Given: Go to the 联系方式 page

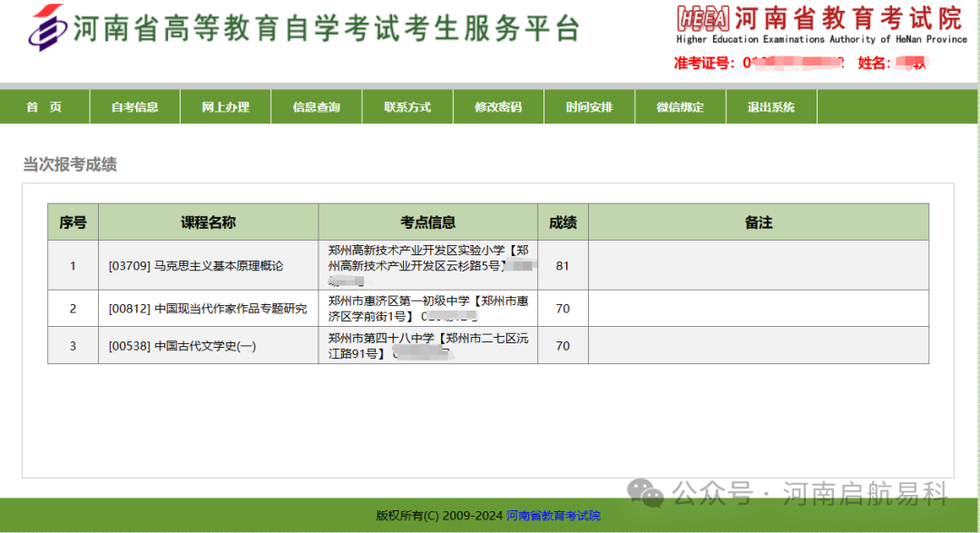Looking at the screenshot, I should pos(407,107).
